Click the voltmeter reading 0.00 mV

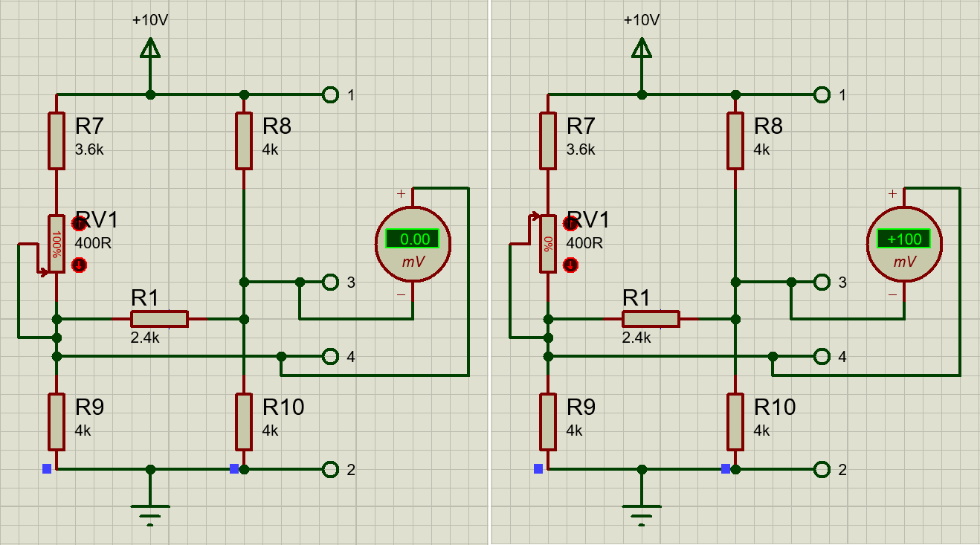point(413,244)
